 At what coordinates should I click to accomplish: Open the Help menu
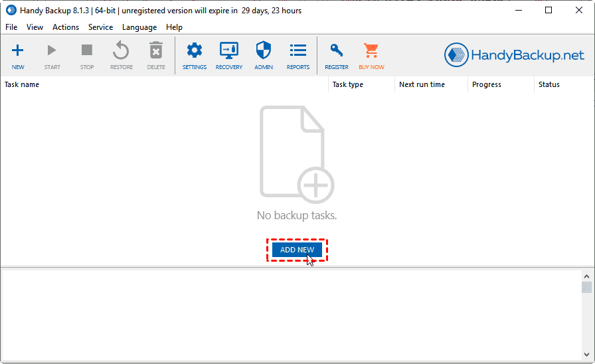coord(174,27)
